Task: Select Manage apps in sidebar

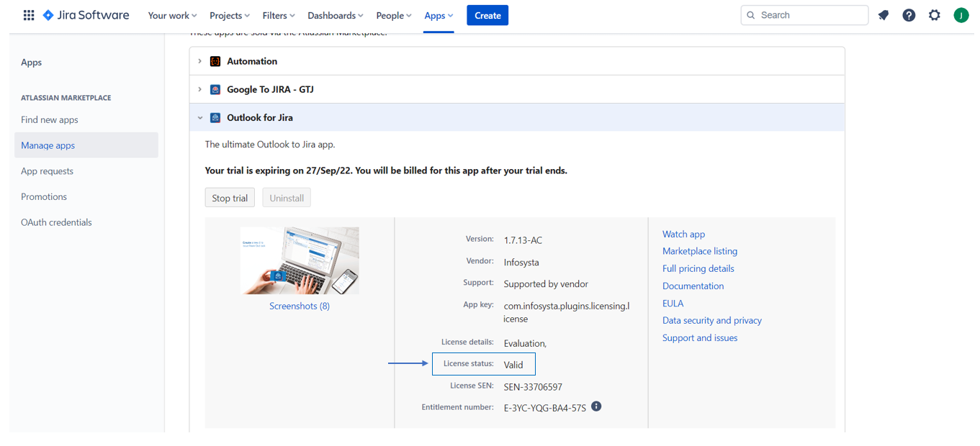Action: pyautogui.click(x=86, y=145)
